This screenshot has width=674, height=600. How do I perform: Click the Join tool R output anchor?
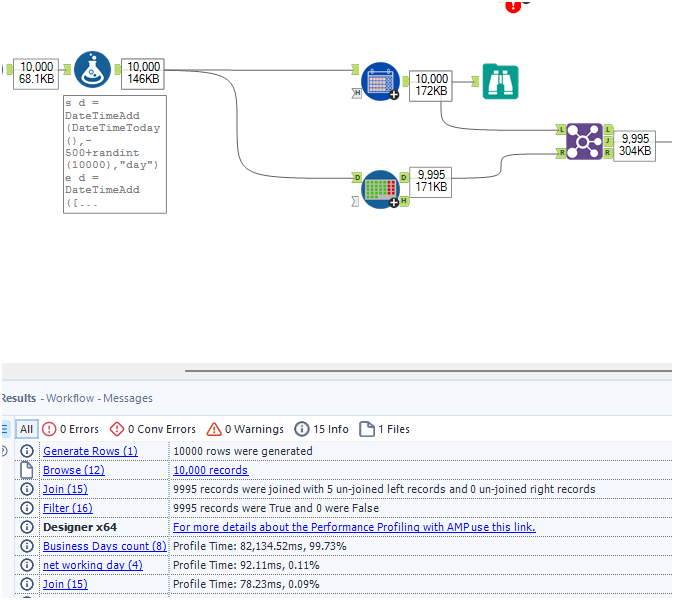point(608,153)
